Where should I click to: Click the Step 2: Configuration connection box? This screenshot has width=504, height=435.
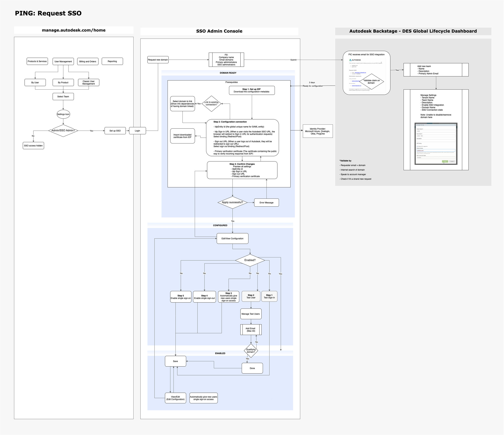point(243,138)
